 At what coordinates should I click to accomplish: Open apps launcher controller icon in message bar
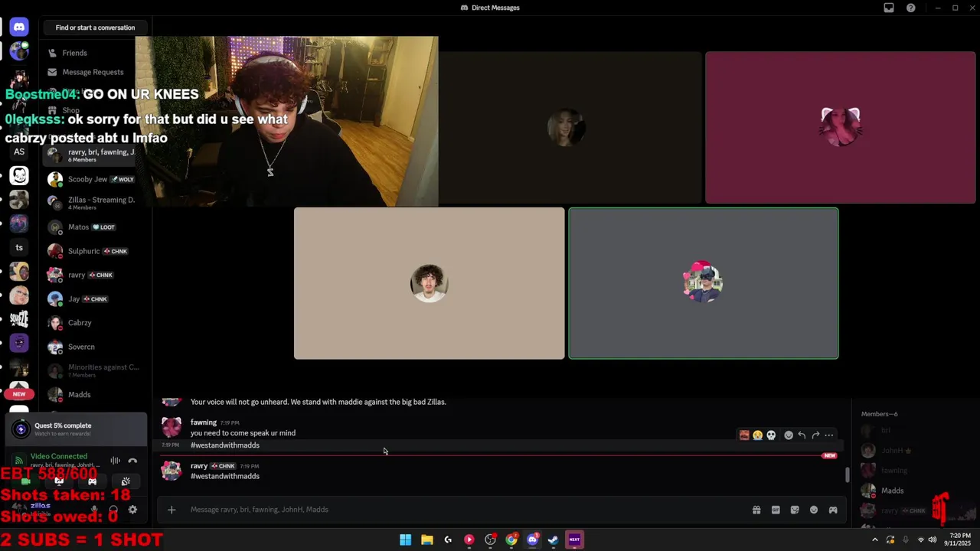click(x=833, y=510)
